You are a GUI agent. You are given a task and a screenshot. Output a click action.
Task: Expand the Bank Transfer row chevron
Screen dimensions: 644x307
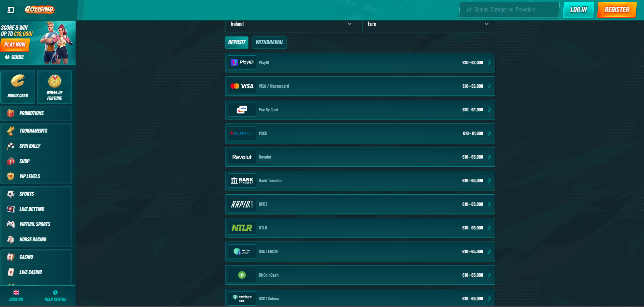[x=489, y=180]
